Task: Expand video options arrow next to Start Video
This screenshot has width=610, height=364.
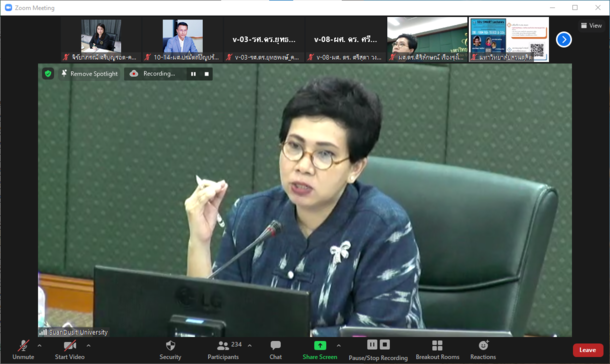Action: click(x=88, y=345)
